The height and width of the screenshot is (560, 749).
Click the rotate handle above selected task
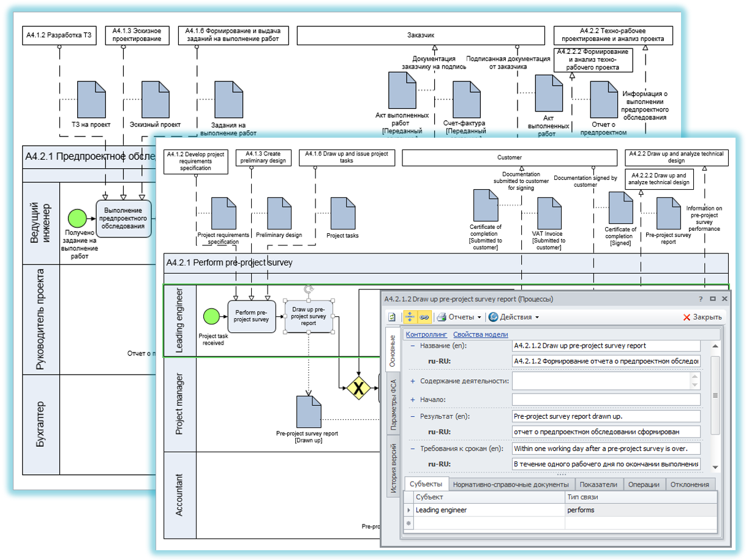(309, 288)
